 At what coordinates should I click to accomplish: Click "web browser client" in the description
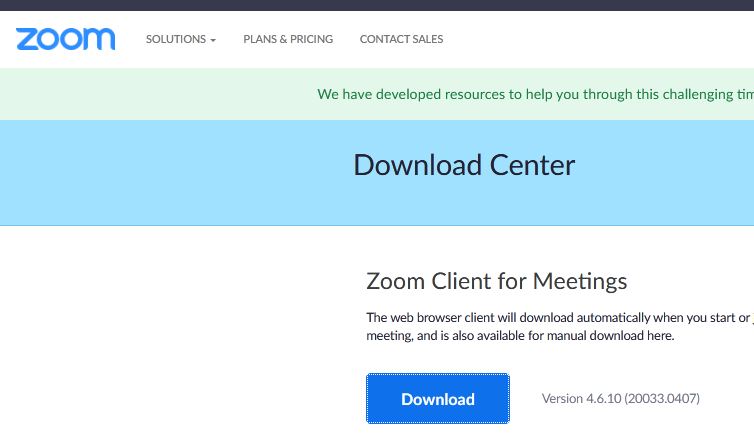click(x=439, y=318)
